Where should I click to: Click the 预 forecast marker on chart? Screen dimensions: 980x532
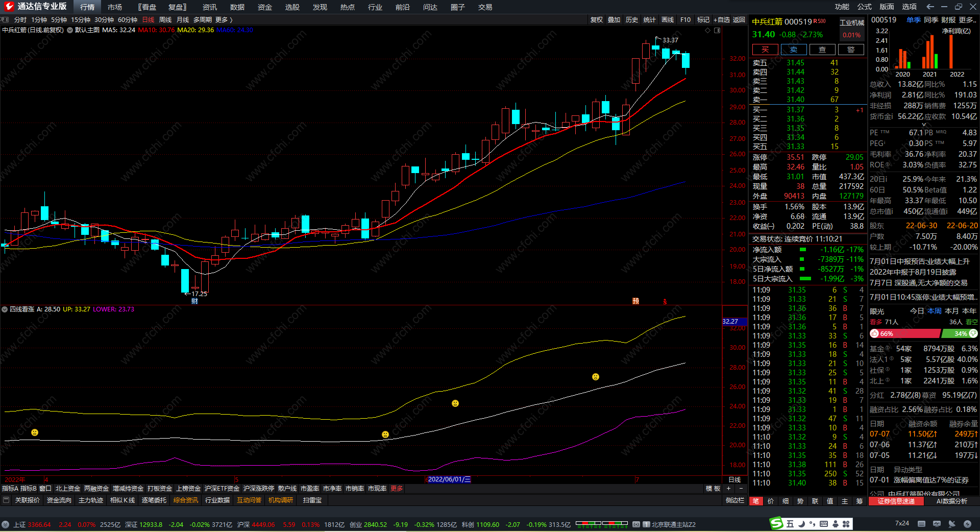click(x=635, y=301)
